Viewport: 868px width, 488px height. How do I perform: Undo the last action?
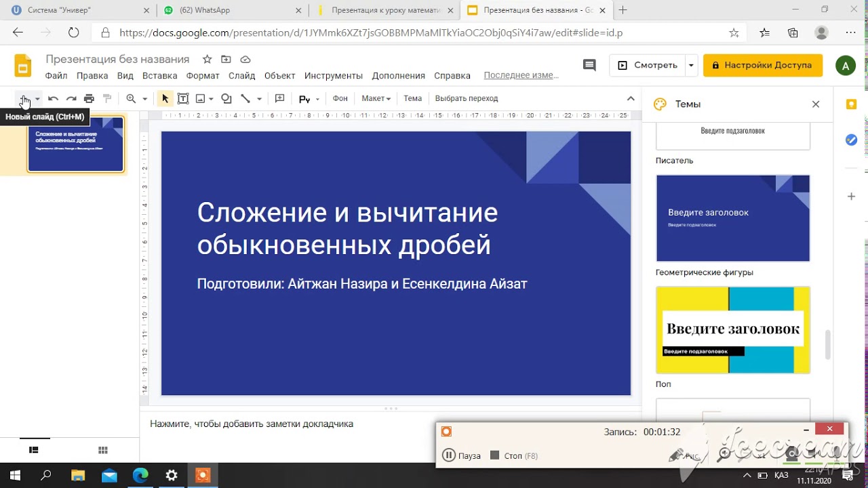pyautogui.click(x=53, y=99)
